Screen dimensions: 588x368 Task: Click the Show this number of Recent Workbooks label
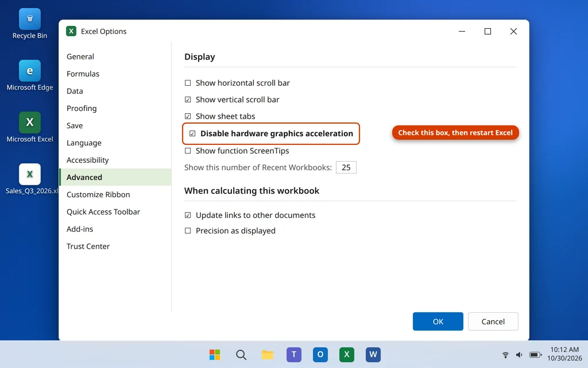pyautogui.click(x=258, y=167)
